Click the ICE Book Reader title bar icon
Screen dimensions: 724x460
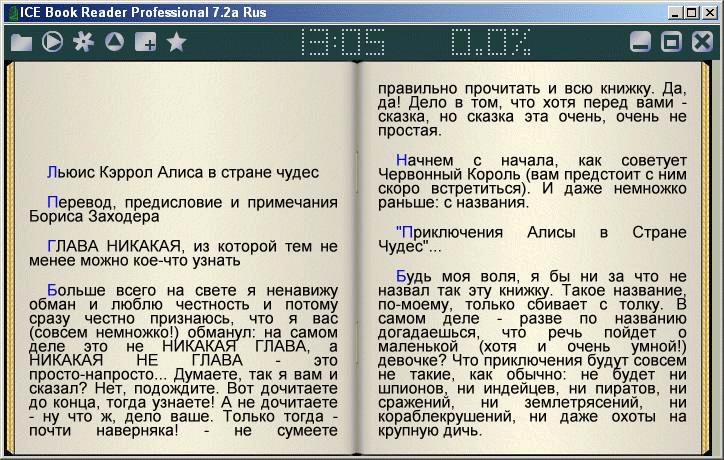(13, 13)
